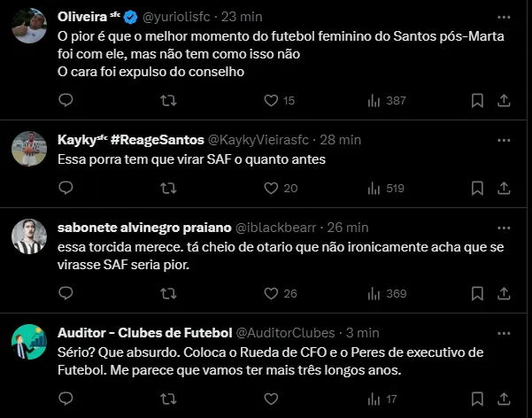532x418 pixels.
Task: Repost sabonete alvinegro praiano's tweet
Action: point(166,293)
